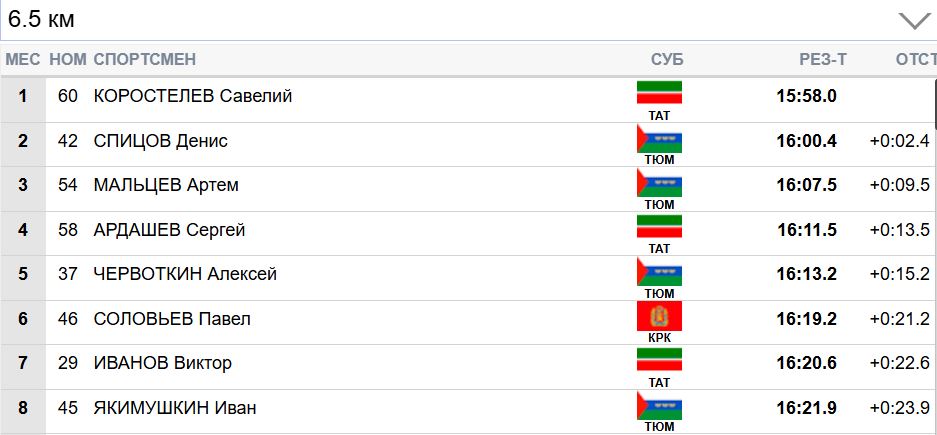This screenshot has height=435, width=937.
Task: Click Tyumen flag for ЯКИМУШКИН Иван
Action: click(659, 404)
